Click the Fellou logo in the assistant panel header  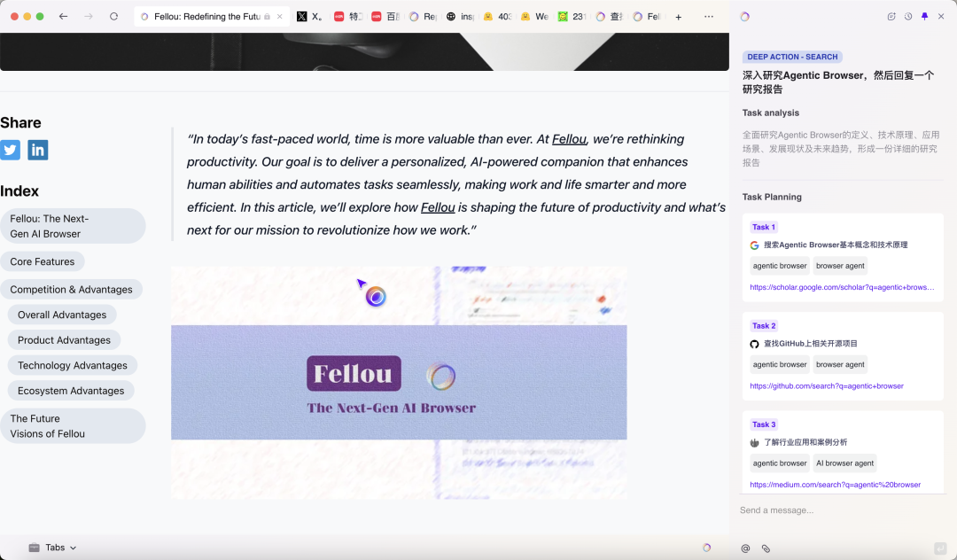[x=744, y=17]
